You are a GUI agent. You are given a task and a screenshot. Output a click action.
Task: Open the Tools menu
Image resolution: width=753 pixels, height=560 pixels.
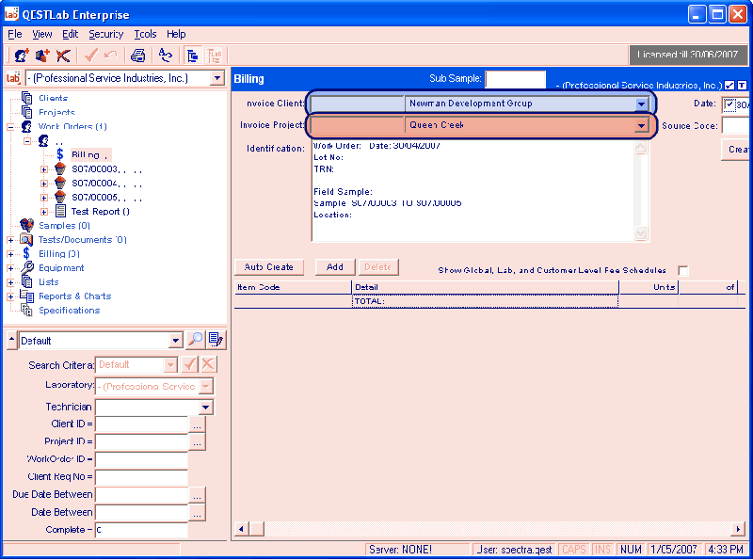[x=145, y=34]
